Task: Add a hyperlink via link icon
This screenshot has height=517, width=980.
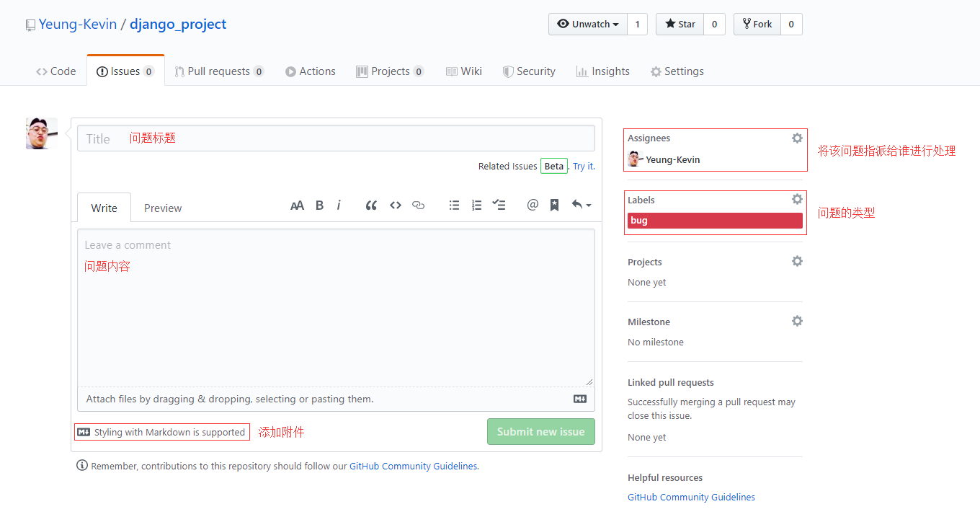Action: click(x=418, y=206)
